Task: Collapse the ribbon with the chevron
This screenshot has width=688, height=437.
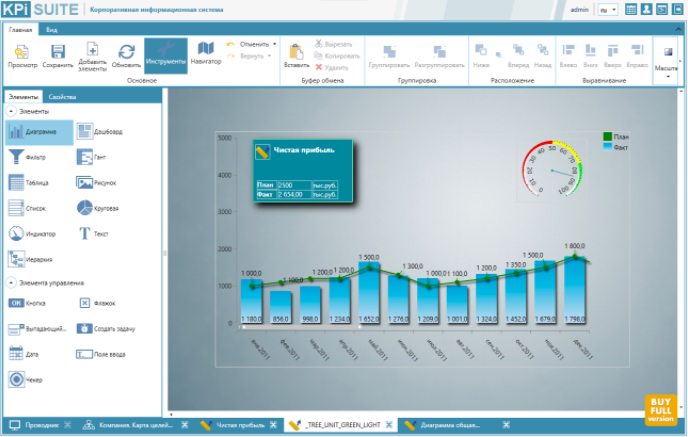Action: [x=678, y=29]
